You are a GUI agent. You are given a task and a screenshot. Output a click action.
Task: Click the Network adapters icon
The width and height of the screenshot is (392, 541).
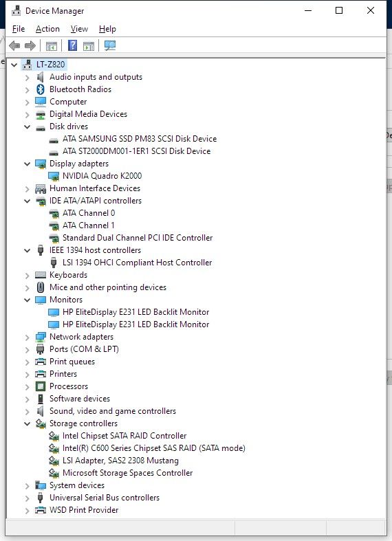[x=41, y=337]
